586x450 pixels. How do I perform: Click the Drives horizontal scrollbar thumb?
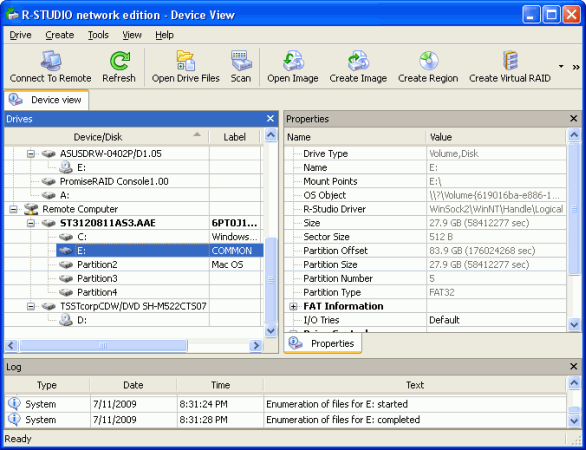103,345
